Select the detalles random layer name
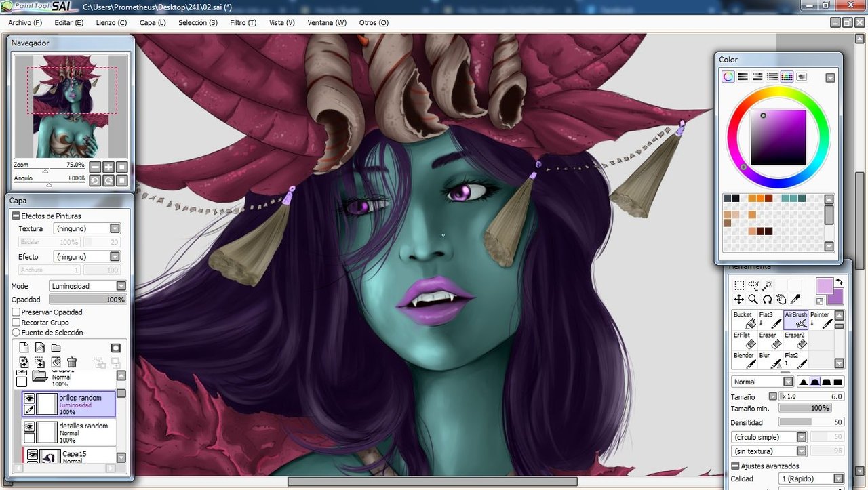Image resolution: width=868 pixels, height=490 pixels. click(83, 426)
